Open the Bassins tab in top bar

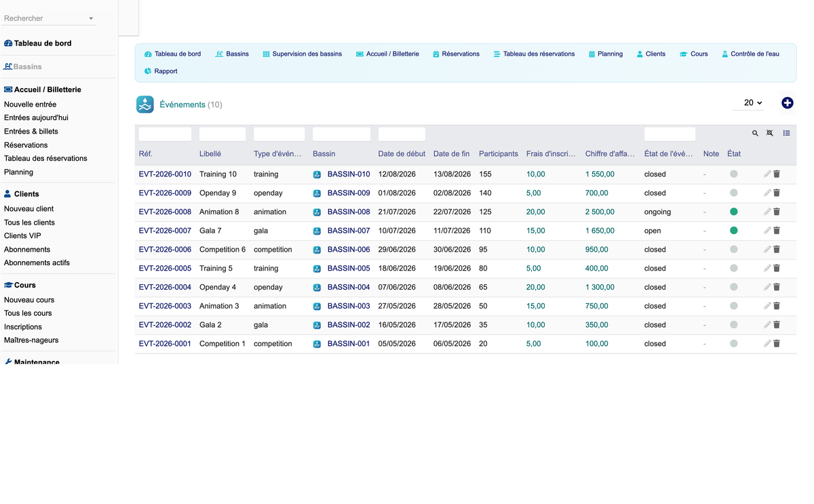[232, 54]
